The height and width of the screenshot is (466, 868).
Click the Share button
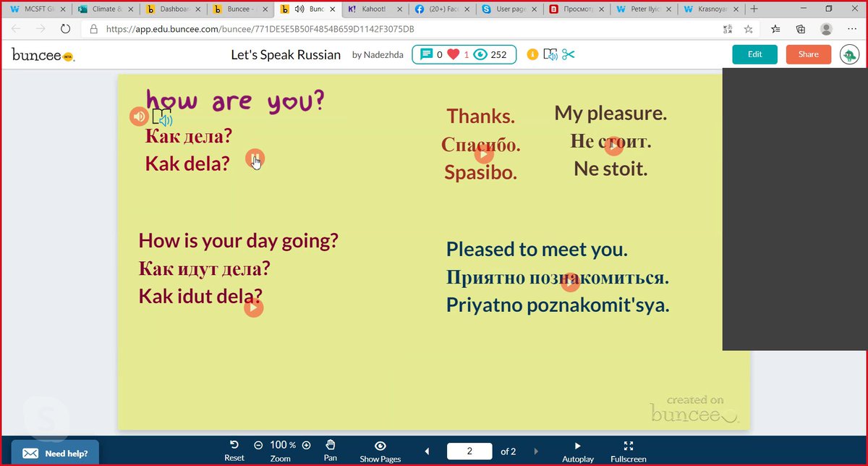click(809, 54)
